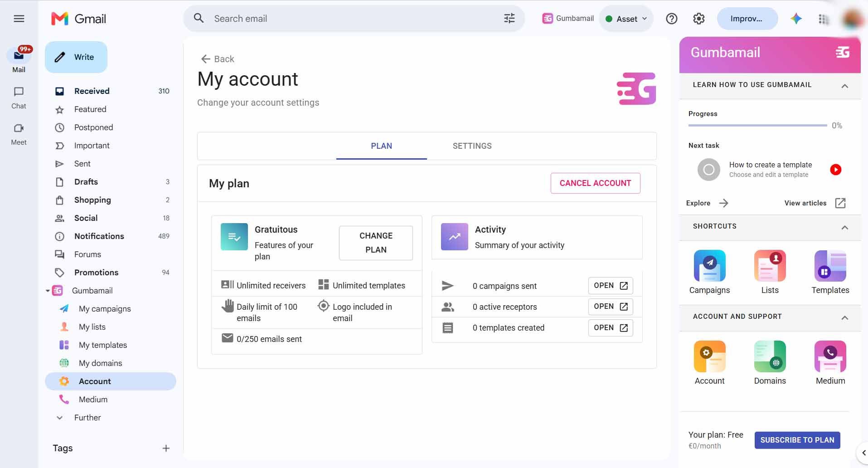The image size is (868, 468).
Task: Open the Meet camera icon
Action: point(19,128)
